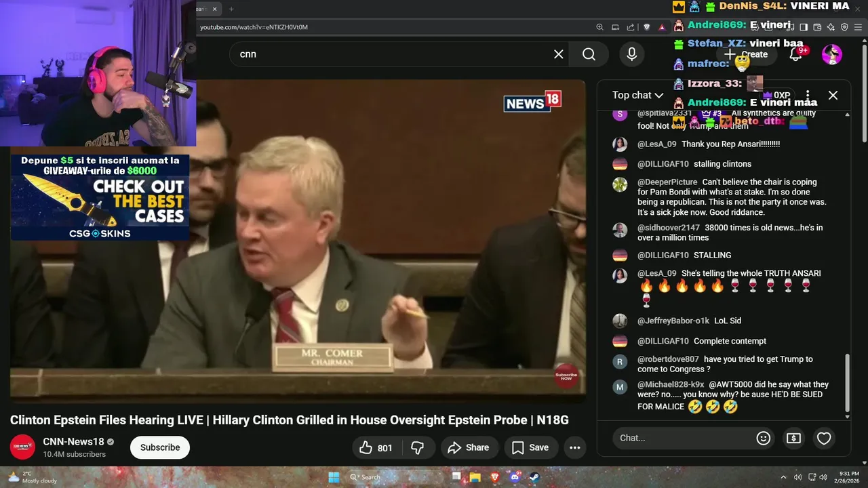868x488 pixels.
Task: Click @JeffreyBabor-o1k chat username
Action: [x=673, y=321]
